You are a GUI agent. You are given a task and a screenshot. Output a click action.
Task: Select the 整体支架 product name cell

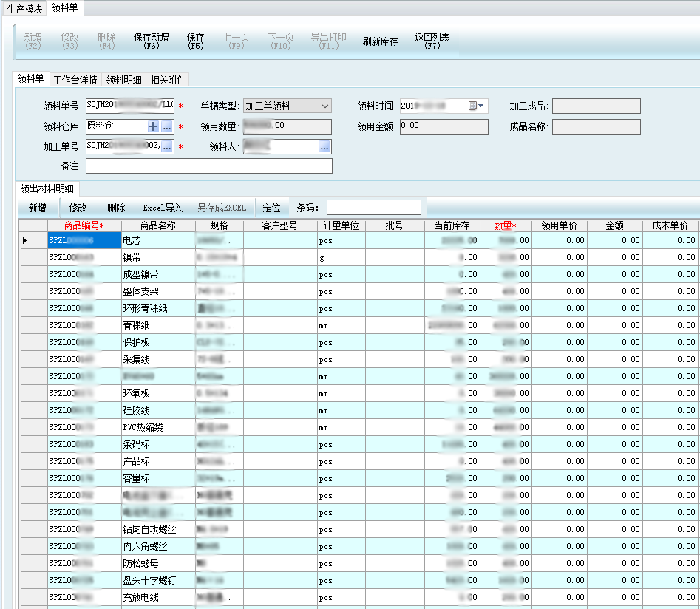[158, 291]
